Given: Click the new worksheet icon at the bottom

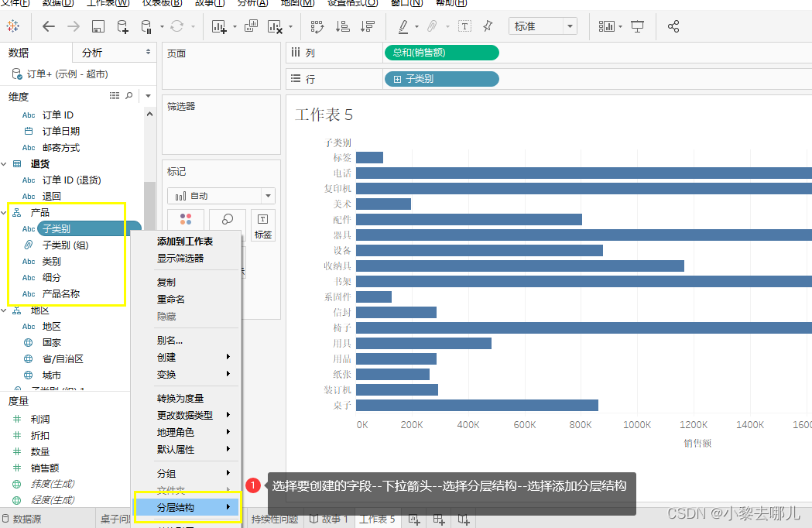Looking at the screenshot, I should [413, 519].
